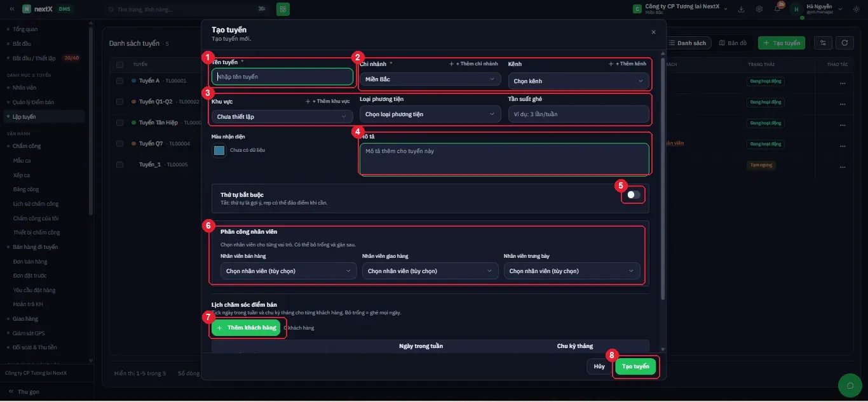
Task: Open the settings gear icon
Action: (x=759, y=9)
